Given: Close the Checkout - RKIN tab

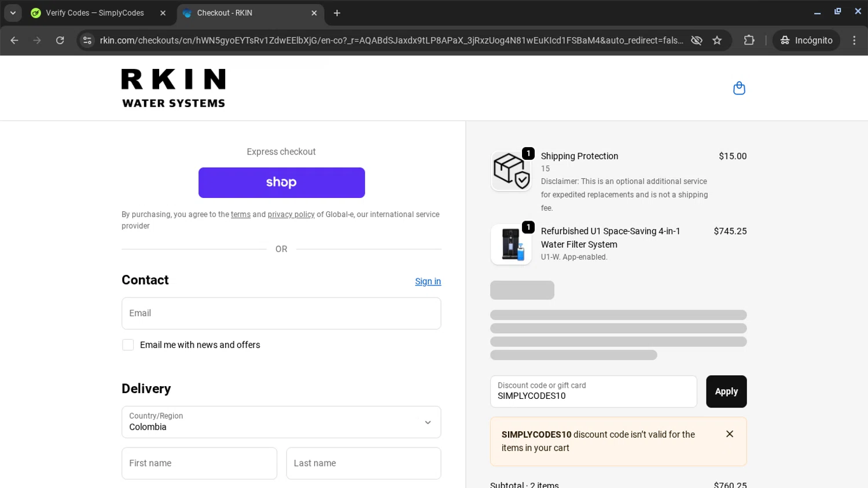Looking at the screenshot, I should 314,13.
